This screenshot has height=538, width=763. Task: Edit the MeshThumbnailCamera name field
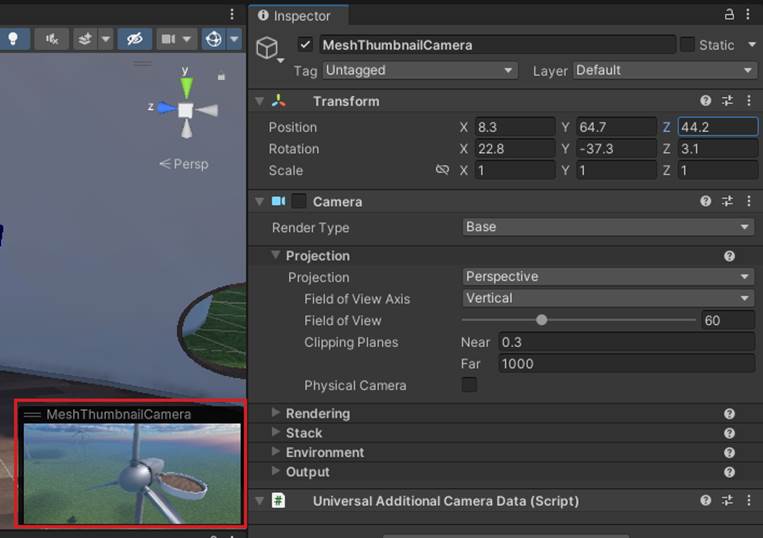click(497, 45)
